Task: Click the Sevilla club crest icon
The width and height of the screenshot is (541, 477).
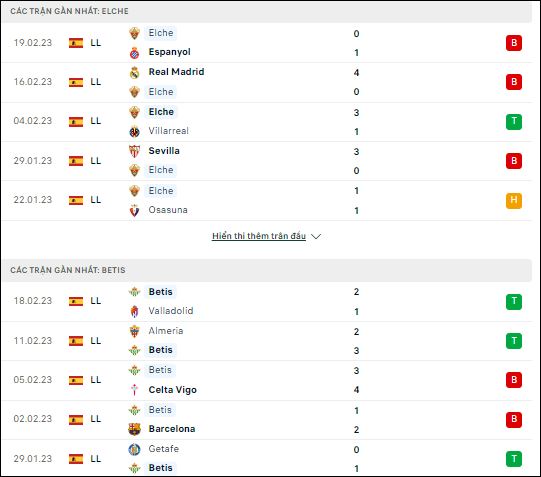Action: [x=134, y=151]
